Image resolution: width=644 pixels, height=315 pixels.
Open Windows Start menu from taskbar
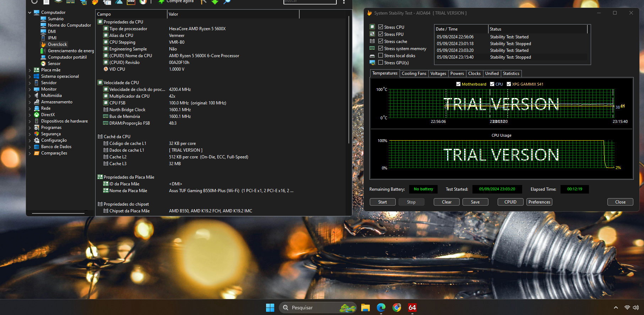[x=270, y=308]
